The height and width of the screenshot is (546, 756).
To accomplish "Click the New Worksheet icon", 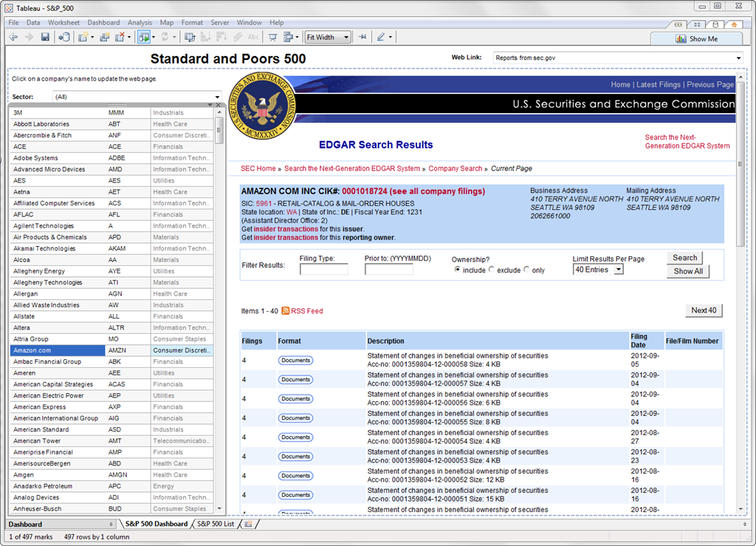I will pos(83,37).
